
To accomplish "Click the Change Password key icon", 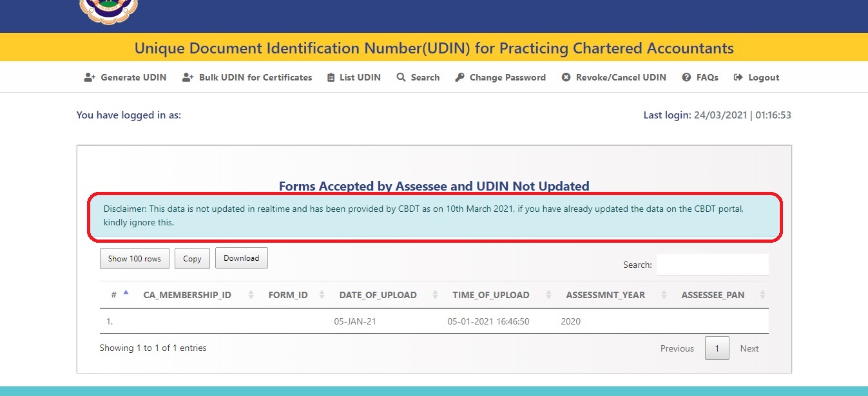I will click(459, 77).
